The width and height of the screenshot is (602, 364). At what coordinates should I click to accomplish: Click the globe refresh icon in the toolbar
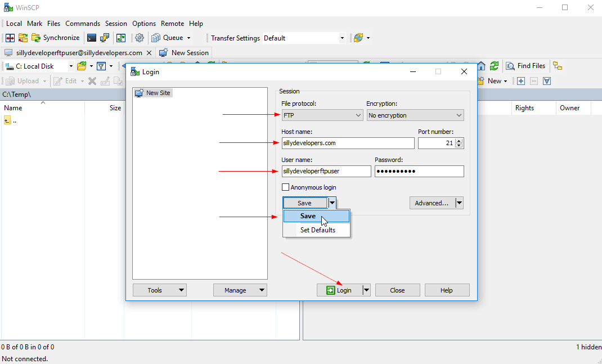358,38
